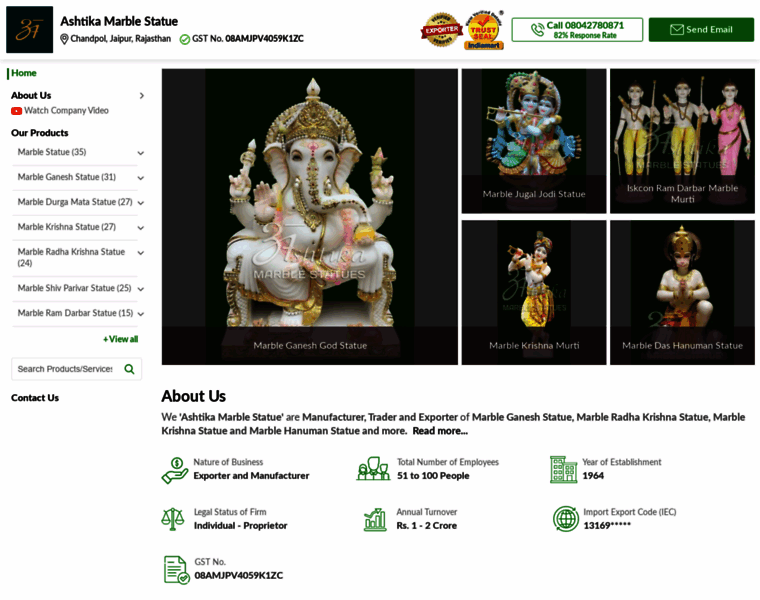Click the Call 08042780871 button
The height and width of the screenshot is (600, 760).
tap(577, 30)
